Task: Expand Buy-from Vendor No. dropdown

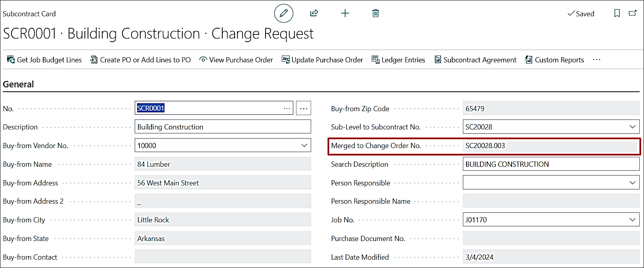Action: 304,146
